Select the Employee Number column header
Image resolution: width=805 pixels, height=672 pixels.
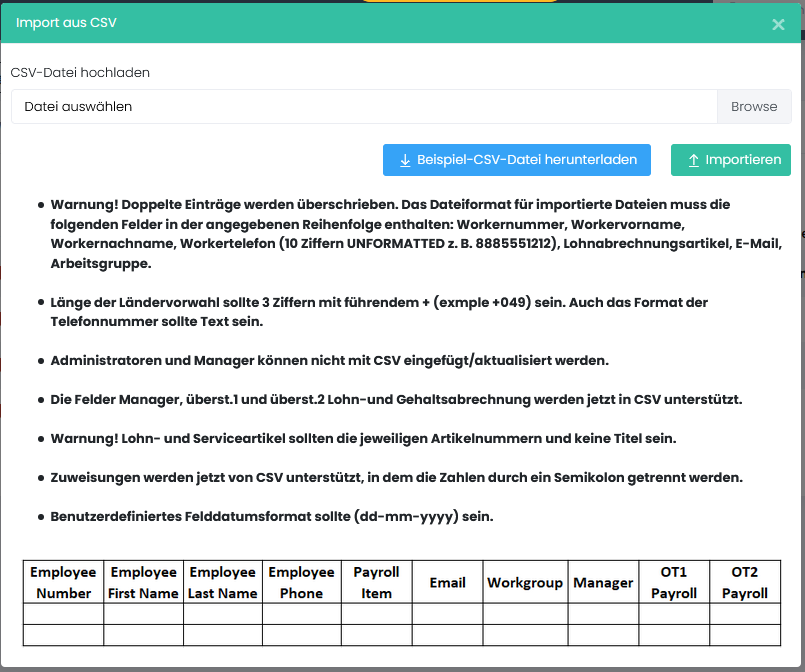64,582
